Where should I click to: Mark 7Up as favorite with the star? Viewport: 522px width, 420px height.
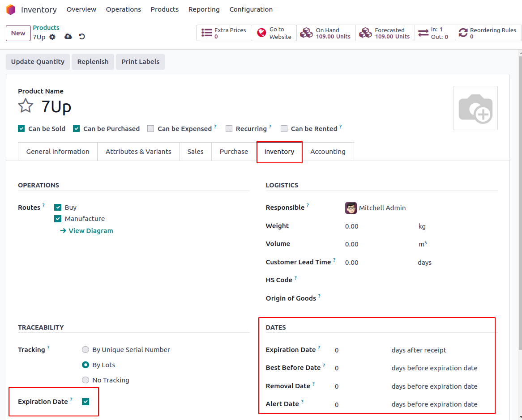26,106
